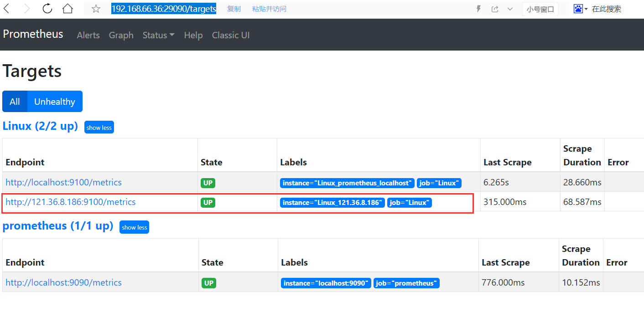Go to the Alerts page
The image size is (644, 312).
click(x=88, y=35)
